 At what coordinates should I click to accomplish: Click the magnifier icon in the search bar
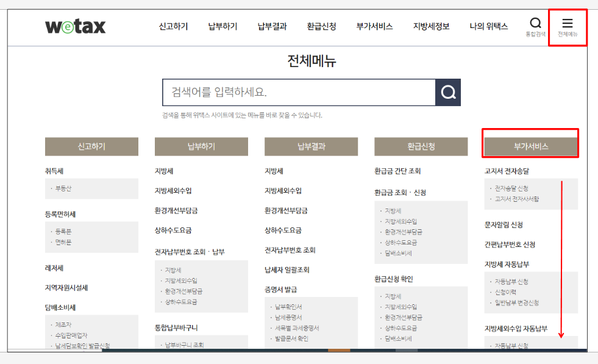[448, 91]
